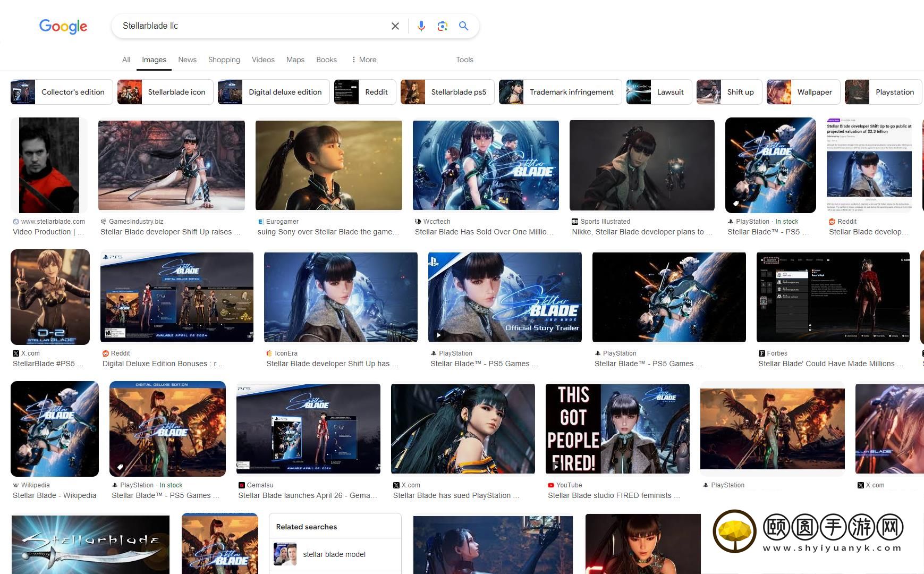The height and width of the screenshot is (574, 924).
Task: Filter by Digital deluxe edition chip
Action: tap(274, 92)
